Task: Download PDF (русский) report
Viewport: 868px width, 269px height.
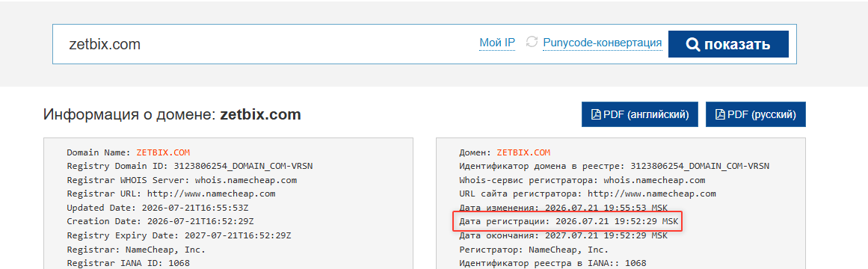Action: click(756, 114)
